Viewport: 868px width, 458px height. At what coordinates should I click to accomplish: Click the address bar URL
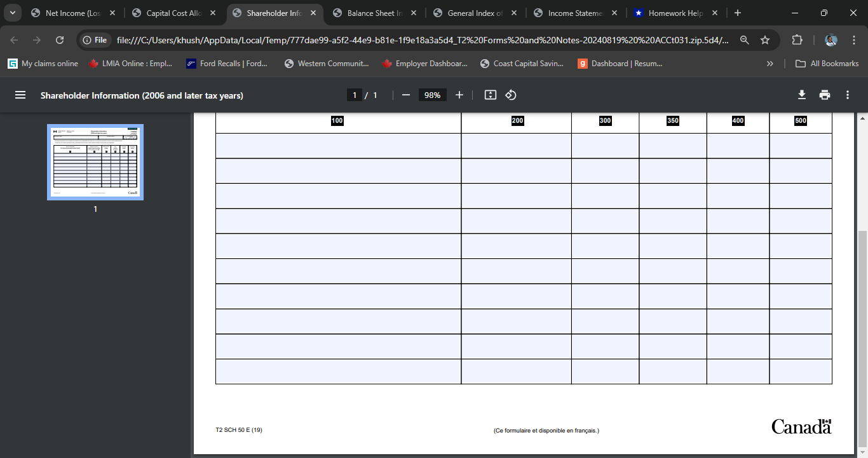click(423, 40)
